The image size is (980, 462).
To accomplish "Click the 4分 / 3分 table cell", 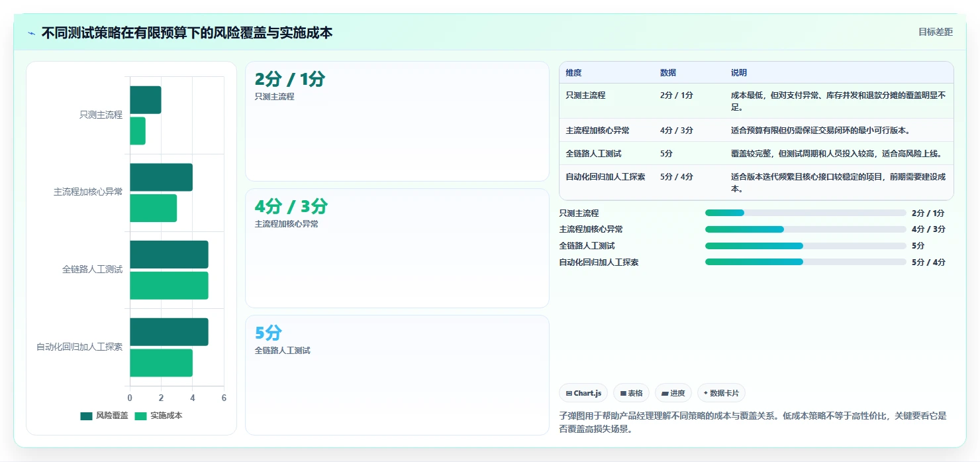I will (x=677, y=131).
